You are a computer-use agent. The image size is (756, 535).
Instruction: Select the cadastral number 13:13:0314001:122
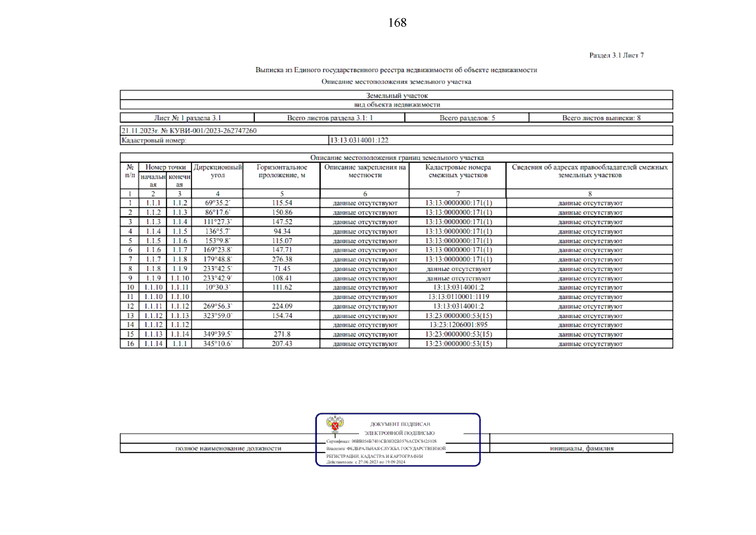click(x=359, y=140)
